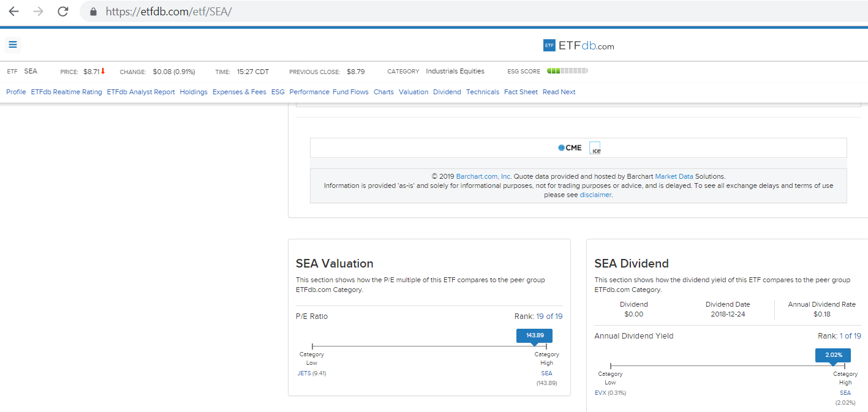Reload the page with refresh icon

62,12
